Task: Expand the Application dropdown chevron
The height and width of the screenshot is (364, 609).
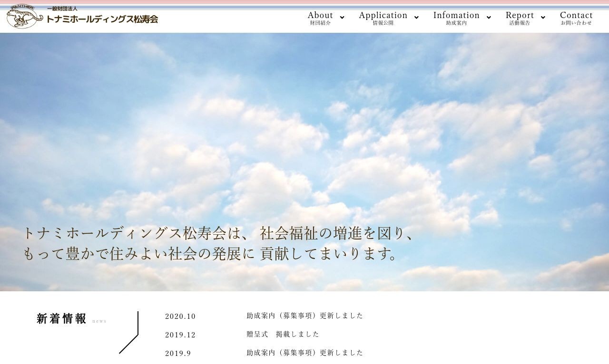Action: pyautogui.click(x=416, y=18)
